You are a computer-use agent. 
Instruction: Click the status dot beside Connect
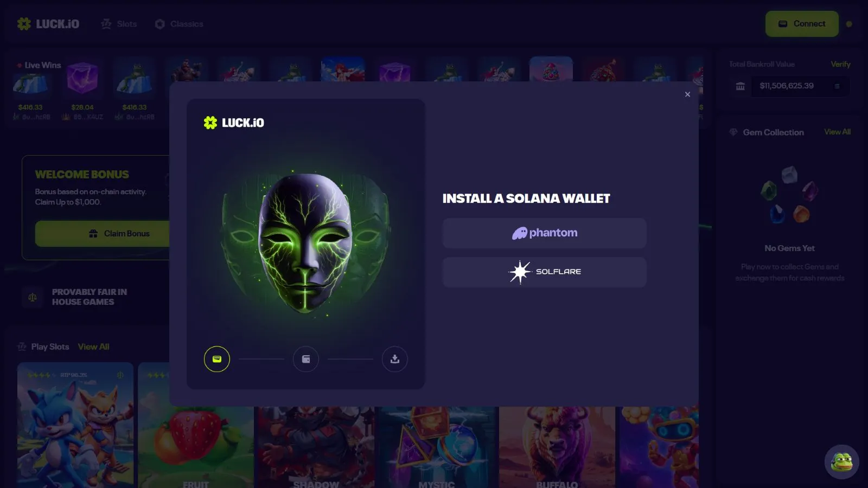click(x=849, y=24)
